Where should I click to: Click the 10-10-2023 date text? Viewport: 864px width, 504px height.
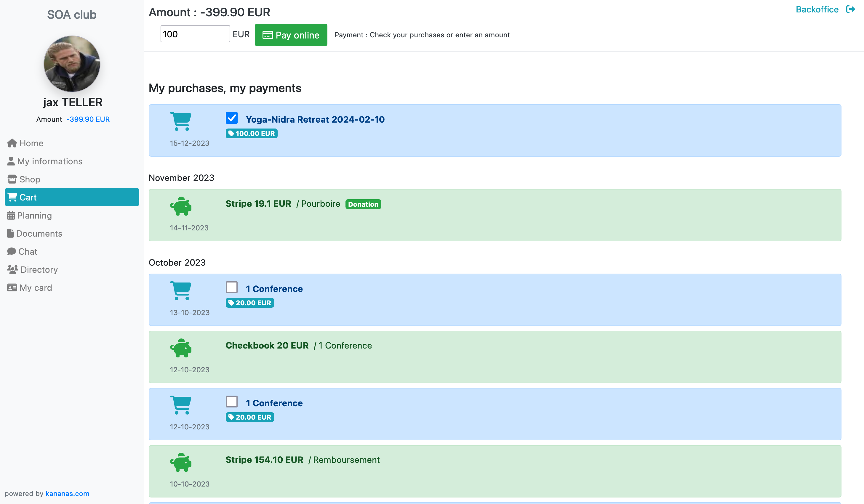tap(190, 484)
